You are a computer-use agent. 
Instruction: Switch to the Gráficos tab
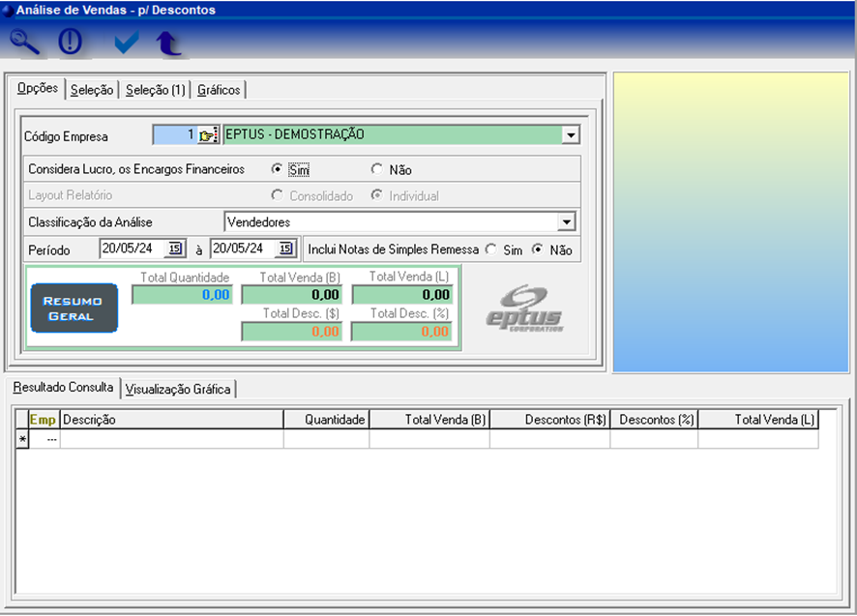coord(219,90)
